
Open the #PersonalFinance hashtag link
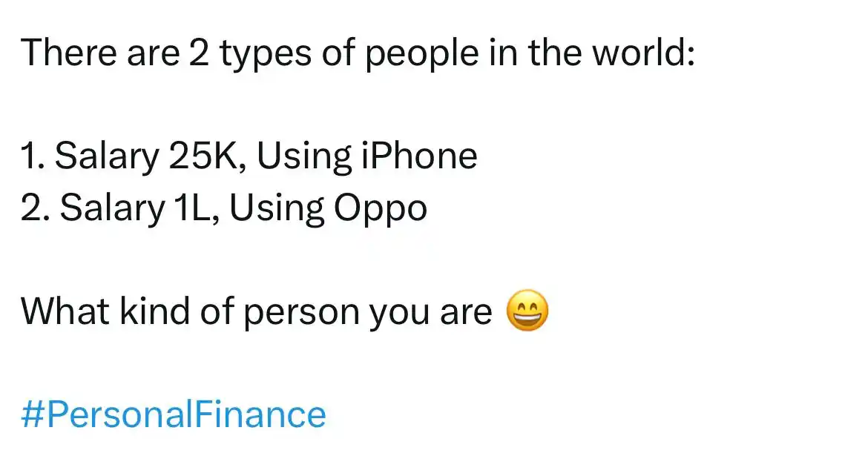point(174,414)
